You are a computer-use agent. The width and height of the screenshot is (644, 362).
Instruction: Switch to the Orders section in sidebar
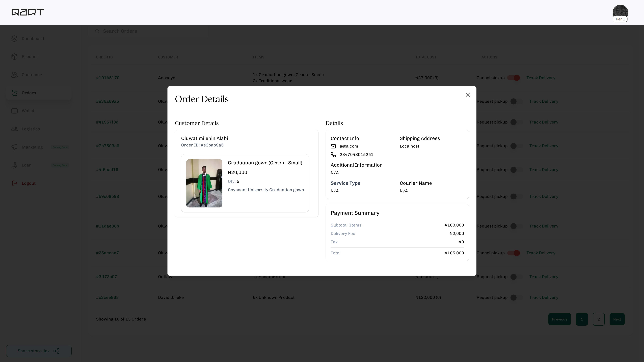tap(29, 93)
